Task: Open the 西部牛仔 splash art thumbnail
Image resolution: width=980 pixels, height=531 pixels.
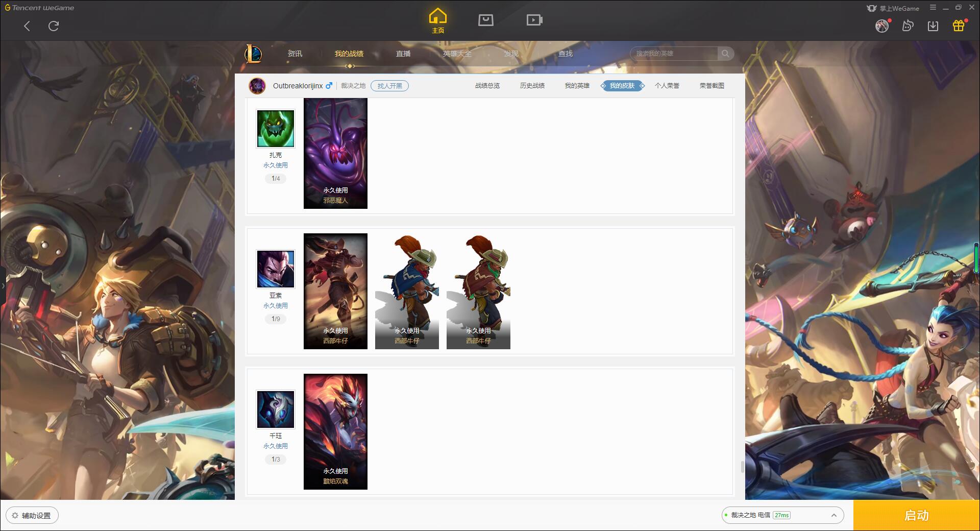Action: (x=335, y=291)
